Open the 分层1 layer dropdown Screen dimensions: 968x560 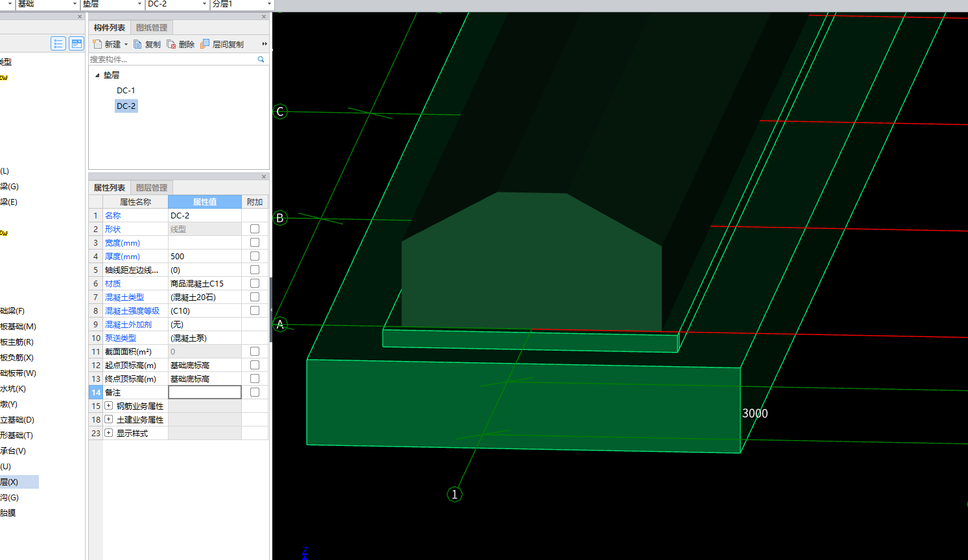coord(269,4)
